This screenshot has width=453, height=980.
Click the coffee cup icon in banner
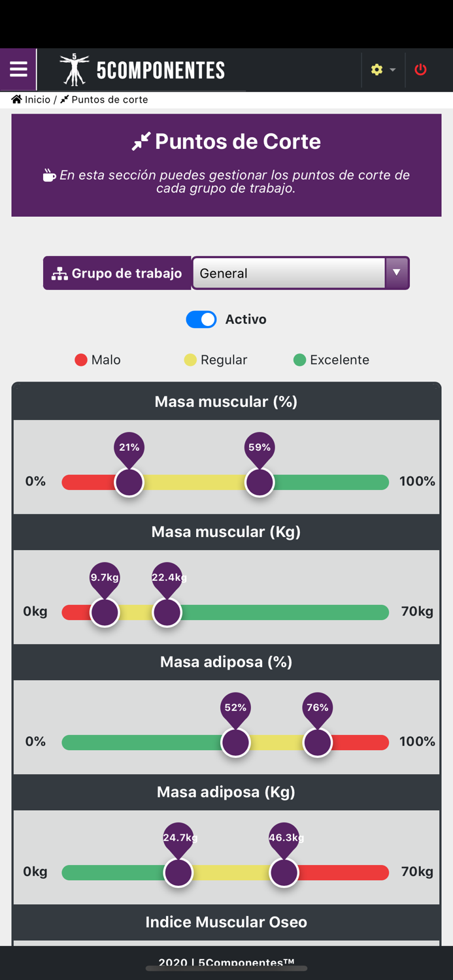(x=49, y=175)
